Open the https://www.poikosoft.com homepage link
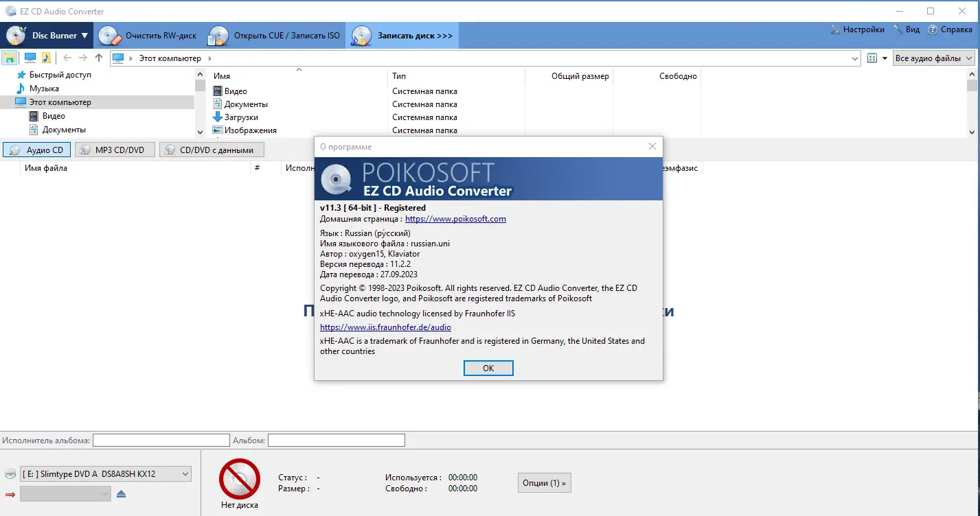980x516 pixels. click(x=455, y=219)
